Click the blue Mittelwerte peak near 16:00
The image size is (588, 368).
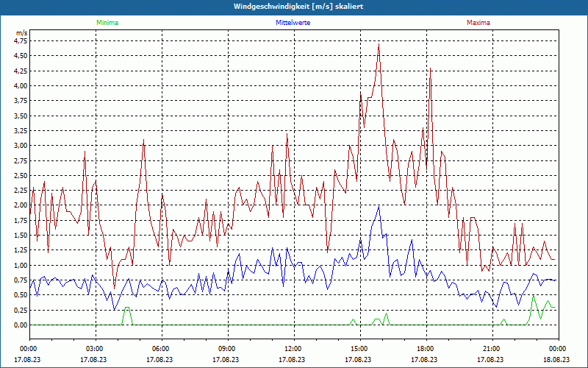[379, 207]
